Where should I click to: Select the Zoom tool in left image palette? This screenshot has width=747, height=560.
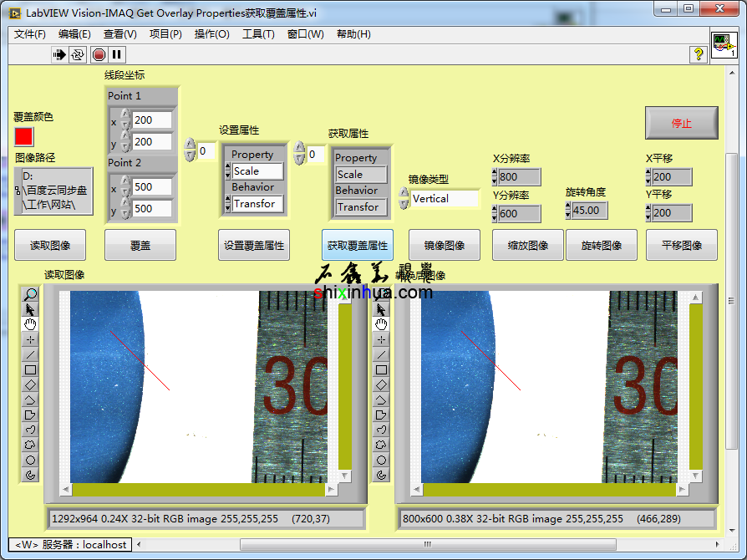pos(30,294)
